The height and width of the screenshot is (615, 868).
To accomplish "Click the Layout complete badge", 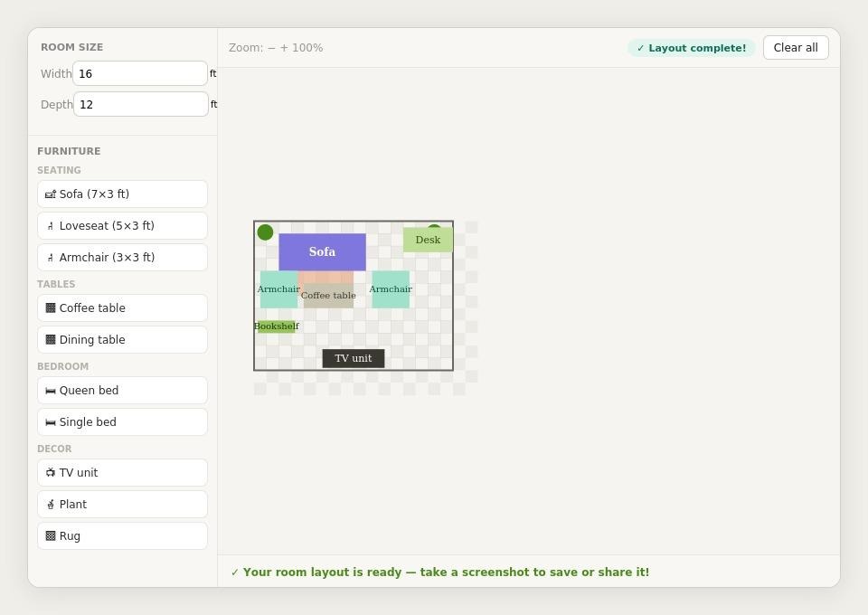I will tap(691, 47).
